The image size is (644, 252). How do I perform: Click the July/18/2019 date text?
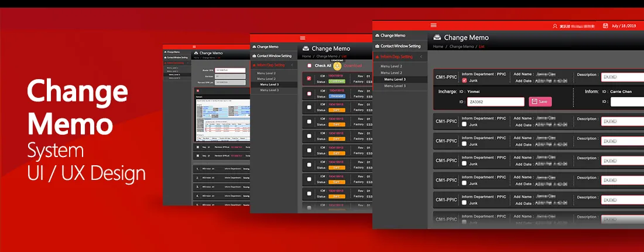tap(624, 26)
